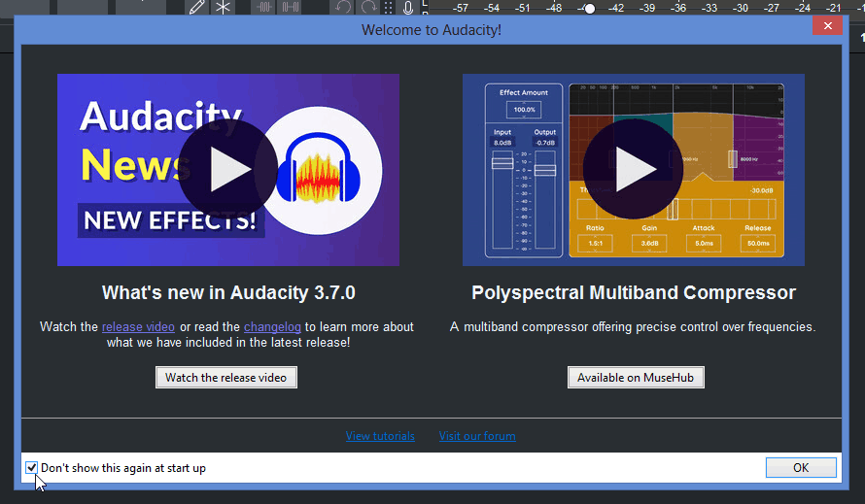The width and height of the screenshot is (865, 504).
Task: Play the Audacity News video thumbnail
Action: pyautogui.click(x=227, y=169)
